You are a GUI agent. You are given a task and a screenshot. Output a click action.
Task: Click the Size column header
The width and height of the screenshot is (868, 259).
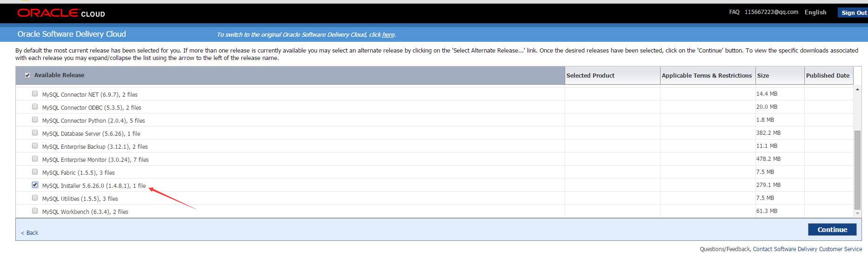(763, 76)
